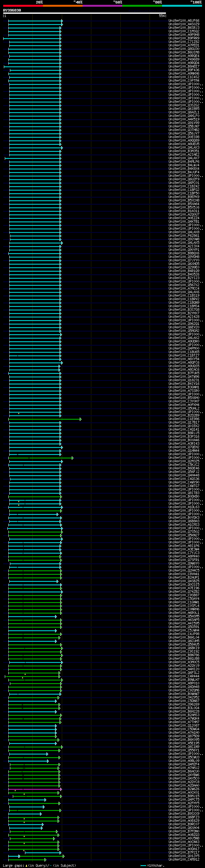Click the orange ~40% legend segment
Viewport: 205px width, 868px height.
62,6
